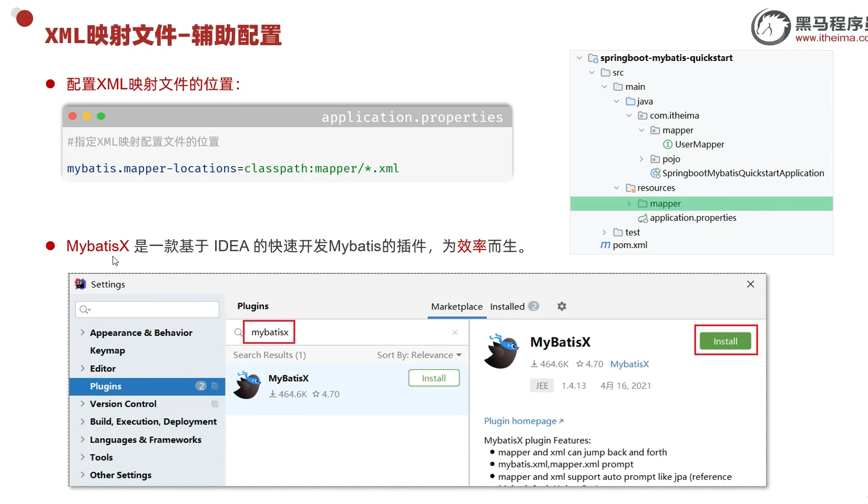Switch to the Marketplace tab
Screen dimensions: 868x504
click(x=456, y=306)
